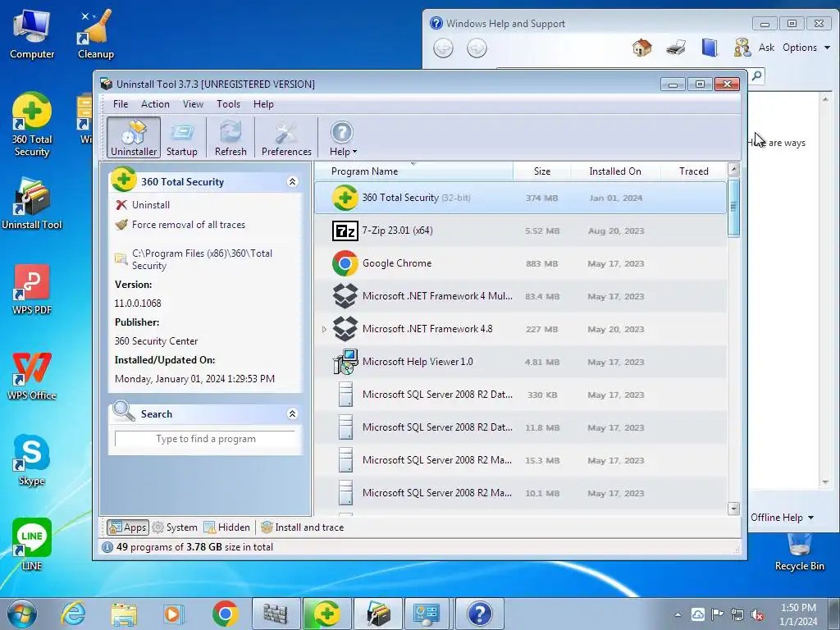Select the SQL Server 2008 R2 10.1 MB entry

click(x=520, y=493)
